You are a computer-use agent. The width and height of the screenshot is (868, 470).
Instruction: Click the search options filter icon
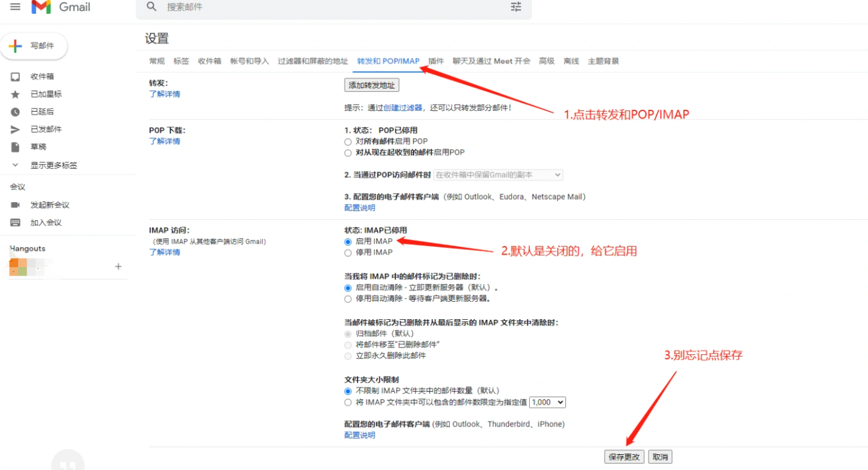pos(516,7)
